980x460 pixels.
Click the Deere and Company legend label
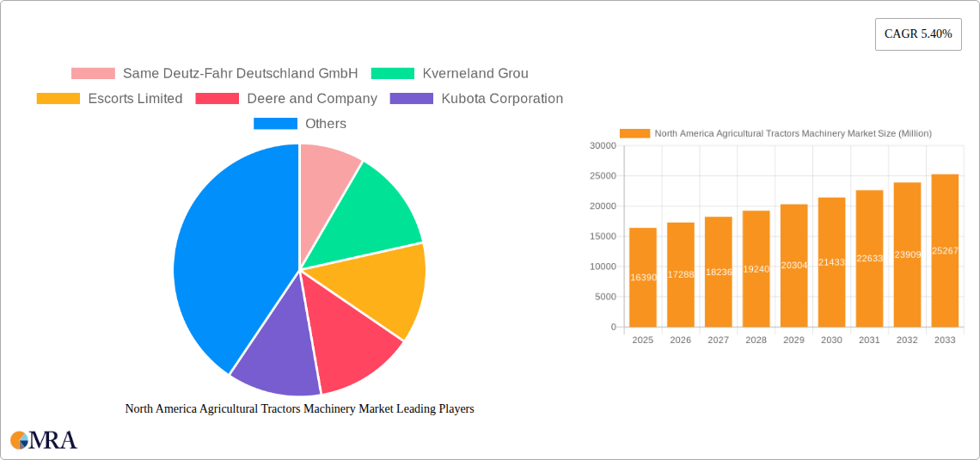click(312, 99)
